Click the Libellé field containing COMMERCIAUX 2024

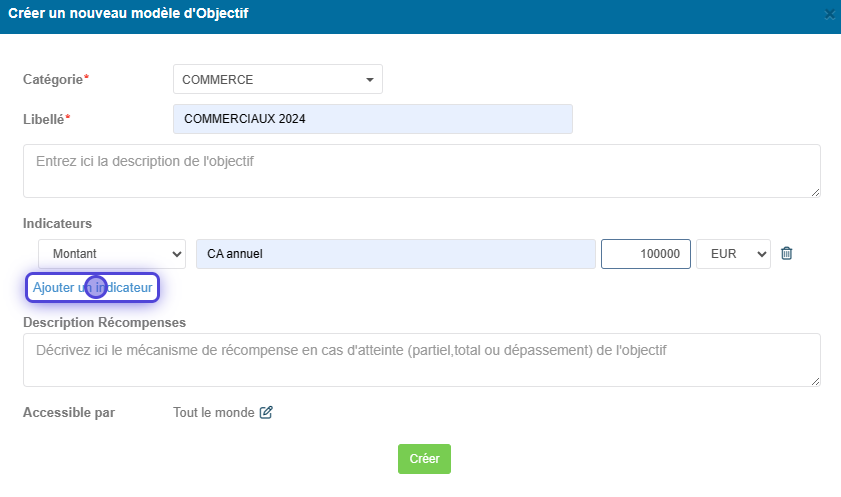pos(373,119)
